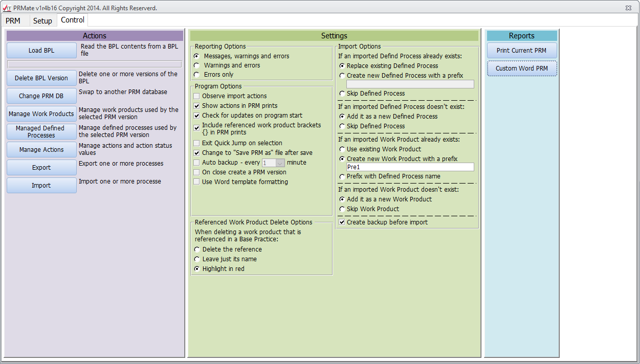This screenshot has width=640, height=364.
Task: Select 'Leave just its name' option
Action: click(197, 259)
